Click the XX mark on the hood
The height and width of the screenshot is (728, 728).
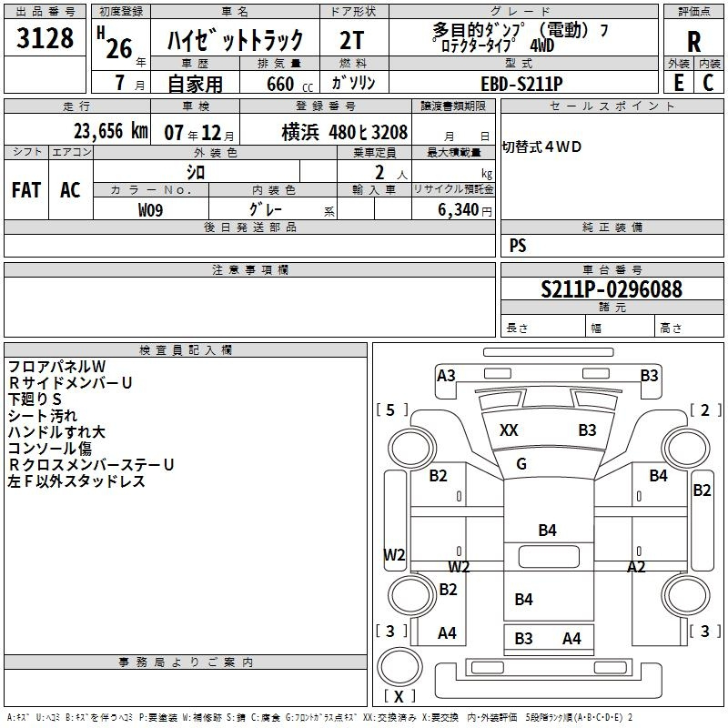[x=509, y=430]
